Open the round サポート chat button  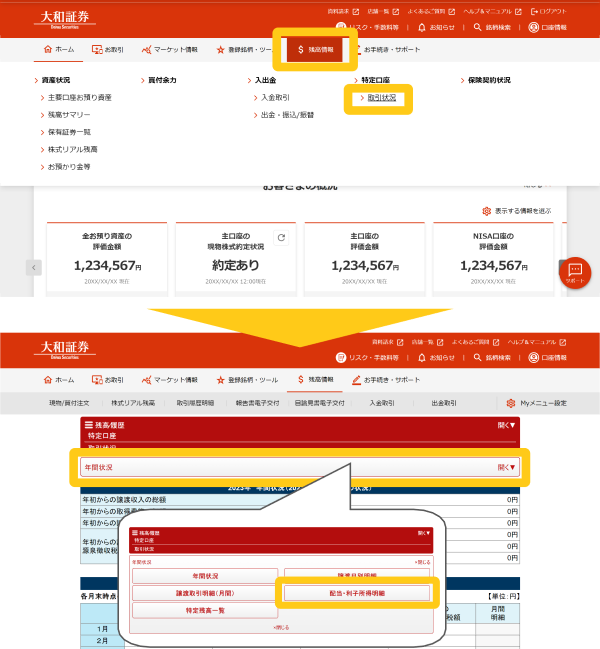point(574,273)
